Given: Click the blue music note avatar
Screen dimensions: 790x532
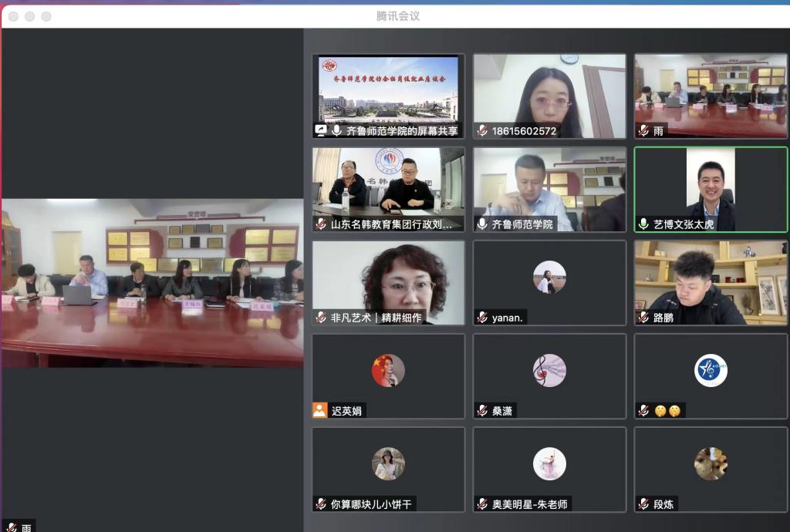Looking at the screenshot, I should point(711,371).
